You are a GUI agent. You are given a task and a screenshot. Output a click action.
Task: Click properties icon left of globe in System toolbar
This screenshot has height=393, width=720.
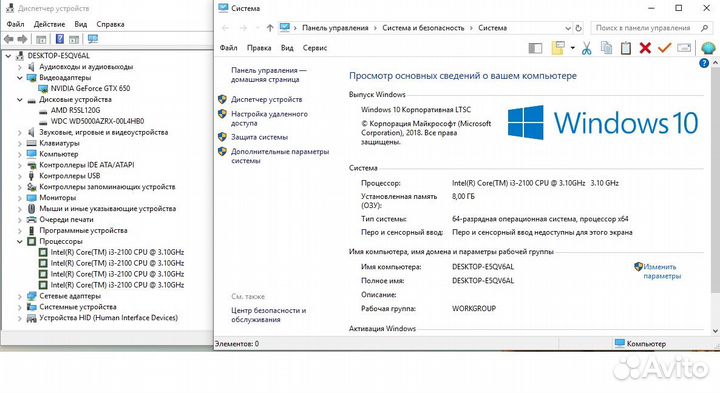coord(684,48)
